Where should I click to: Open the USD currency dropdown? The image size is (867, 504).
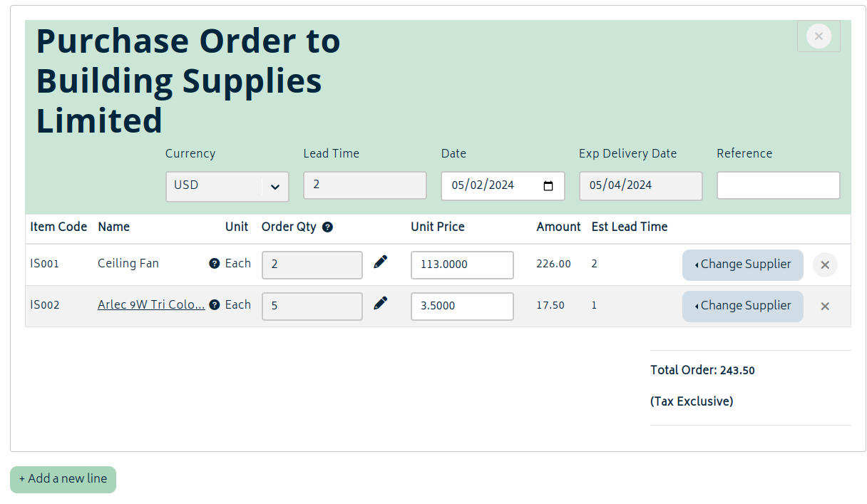tap(227, 186)
